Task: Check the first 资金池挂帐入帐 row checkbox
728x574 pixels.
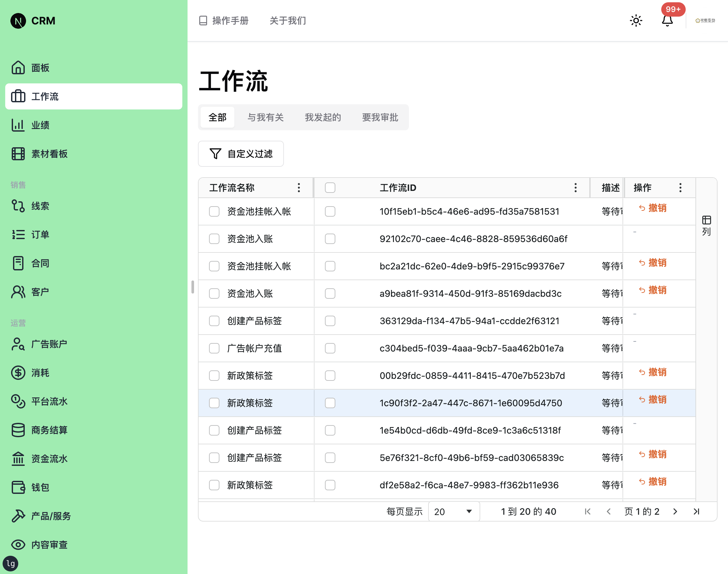Action: click(x=214, y=212)
